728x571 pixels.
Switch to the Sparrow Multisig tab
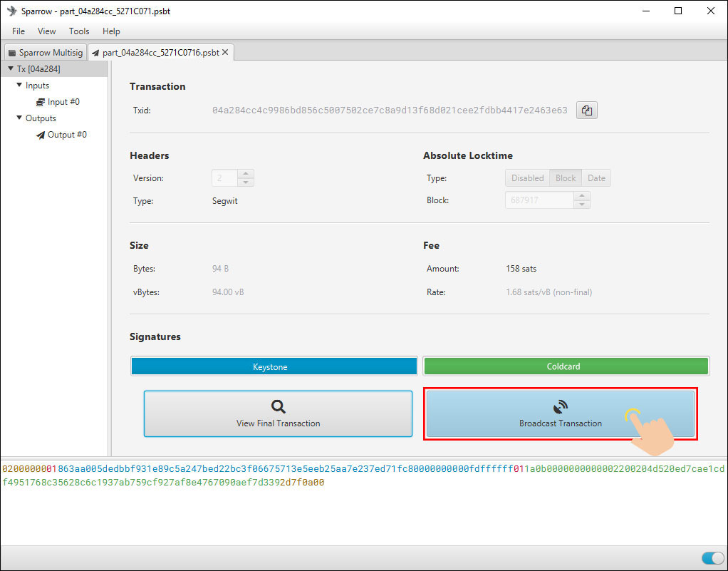point(46,53)
